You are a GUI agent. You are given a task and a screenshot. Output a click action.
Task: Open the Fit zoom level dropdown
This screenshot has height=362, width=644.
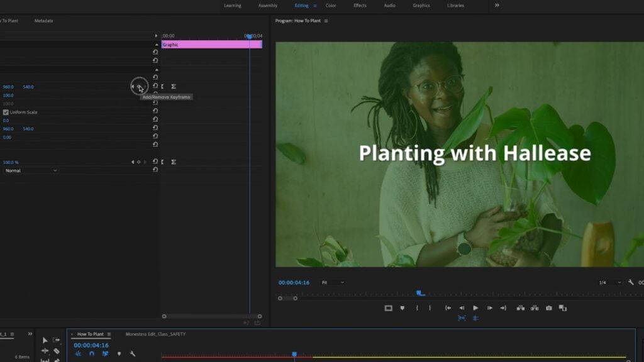click(331, 283)
